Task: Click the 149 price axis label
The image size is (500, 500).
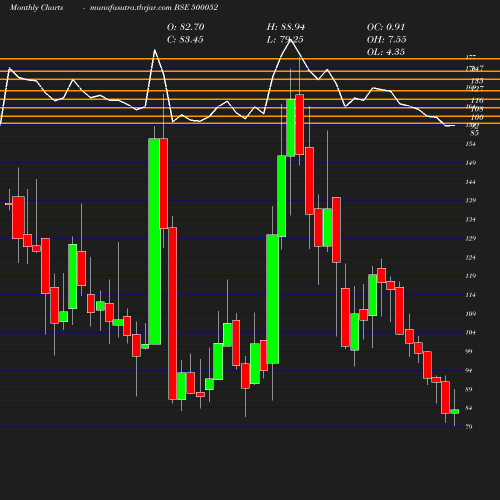Action: click(x=470, y=163)
